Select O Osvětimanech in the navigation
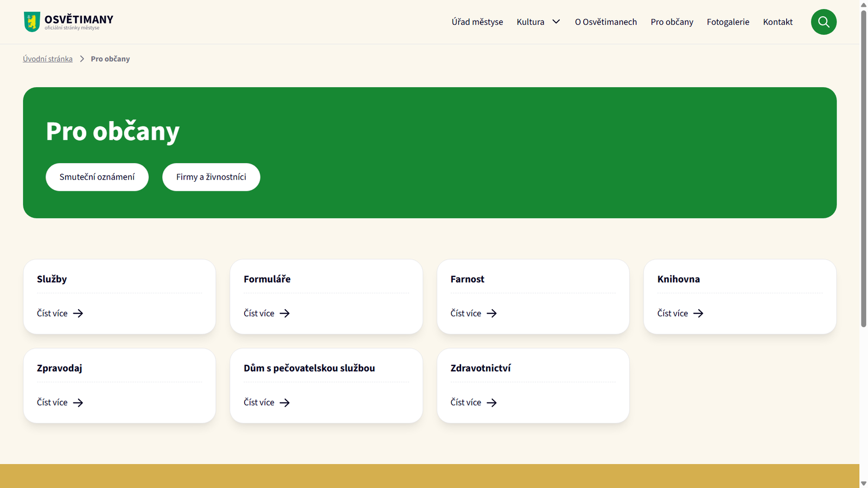This screenshot has width=868, height=488. click(x=605, y=22)
